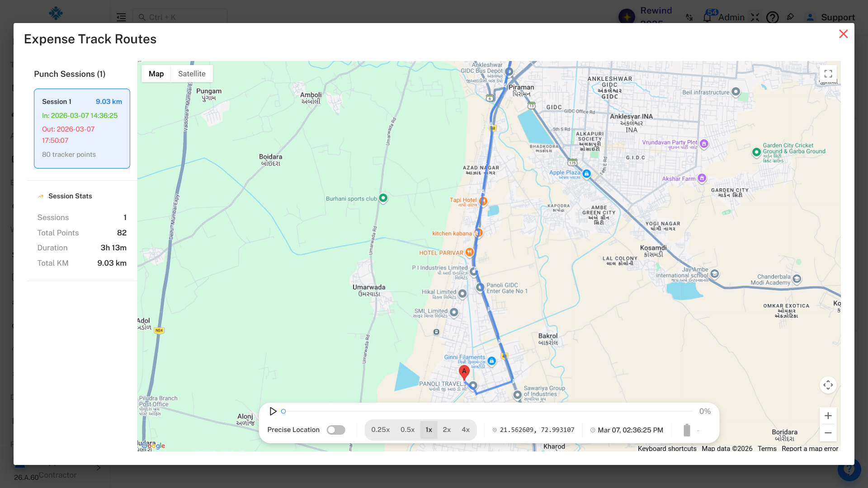The image size is (868, 488).
Task: Click PANOLI TRAVELS map pin
Action: point(473,386)
